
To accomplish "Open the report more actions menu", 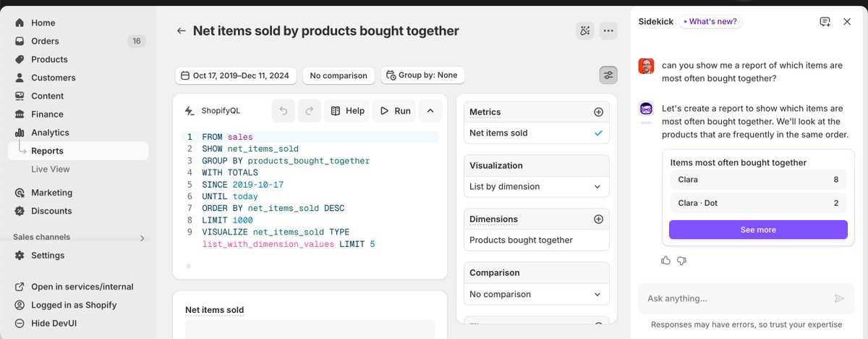I will tap(608, 30).
